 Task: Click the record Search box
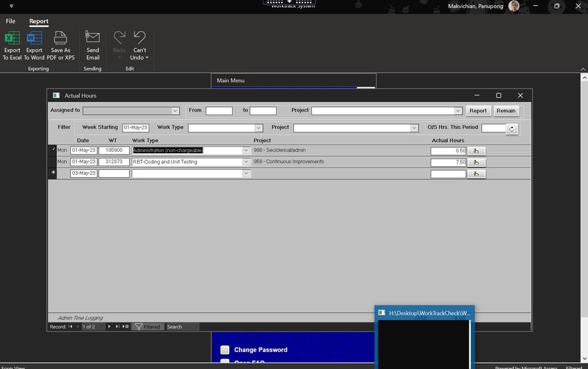point(183,327)
